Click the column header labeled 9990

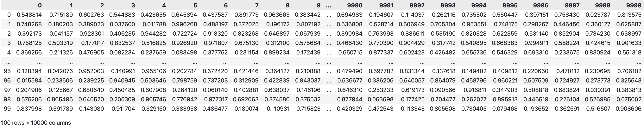pos(355,5)
